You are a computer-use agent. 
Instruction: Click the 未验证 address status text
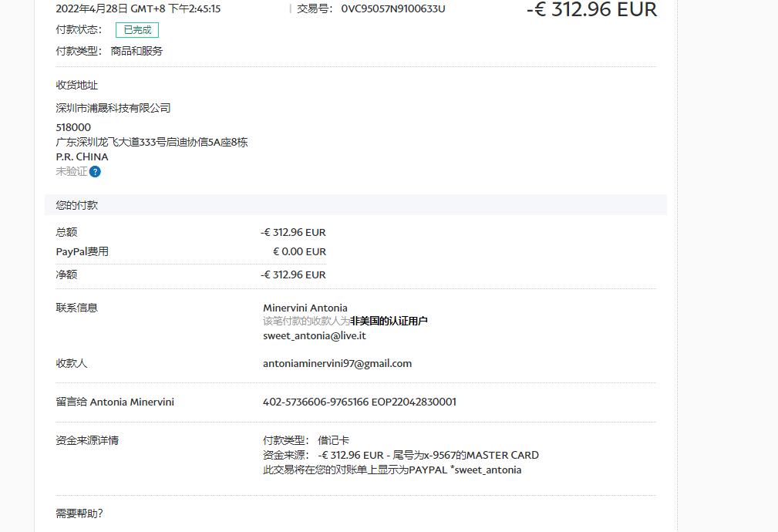72,171
